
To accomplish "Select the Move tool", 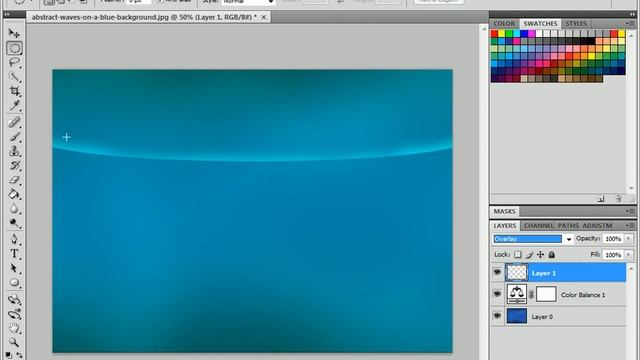I will [14, 33].
